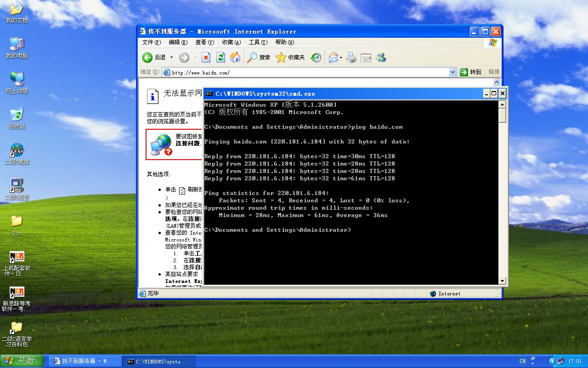Image resolution: width=588 pixels, height=368 pixels.
Task: Click the network connection tray icon
Action: (561, 361)
